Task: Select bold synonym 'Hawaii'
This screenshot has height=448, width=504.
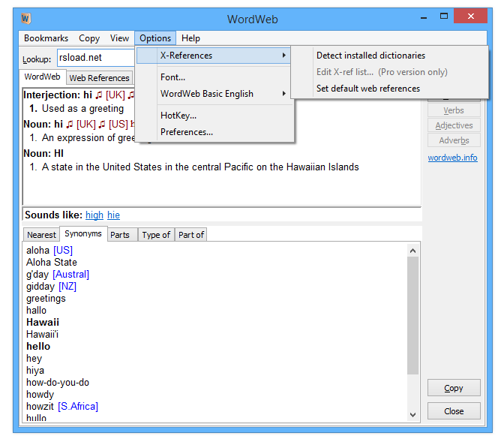Action: click(43, 322)
